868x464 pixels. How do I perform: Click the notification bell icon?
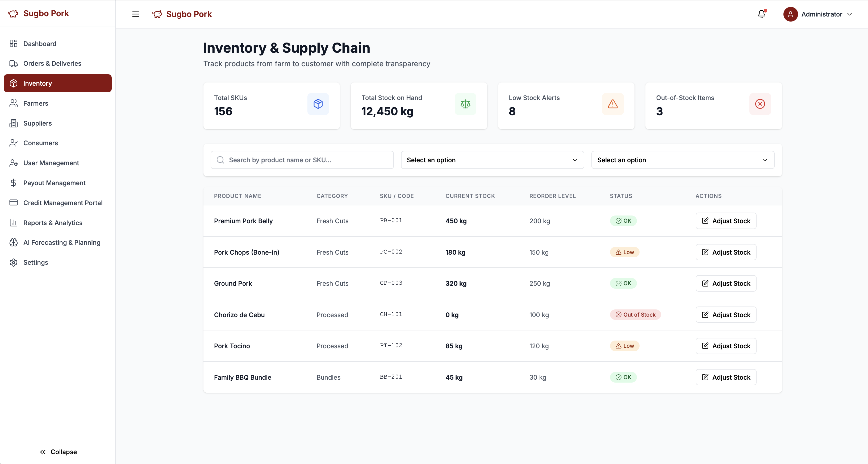761,14
